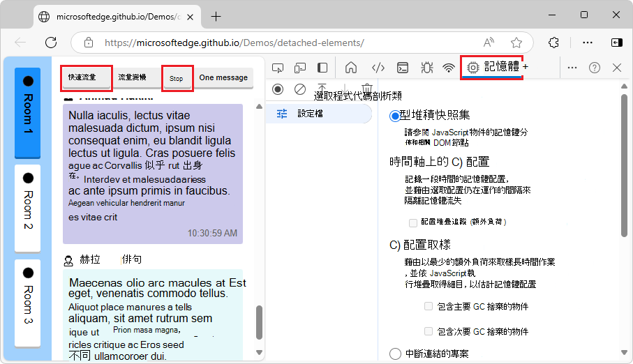Open the DevTools Console tool icon
This screenshot has width=633, height=364.
tap(403, 68)
